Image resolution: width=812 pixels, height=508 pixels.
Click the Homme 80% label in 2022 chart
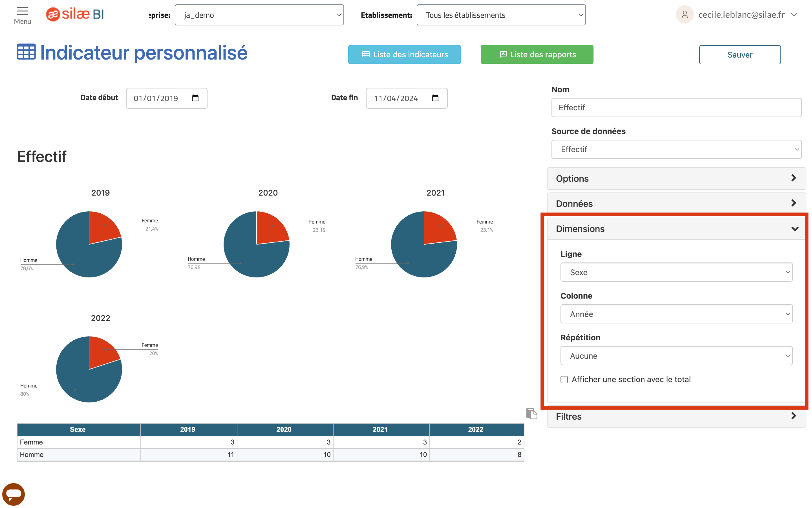coord(28,390)
